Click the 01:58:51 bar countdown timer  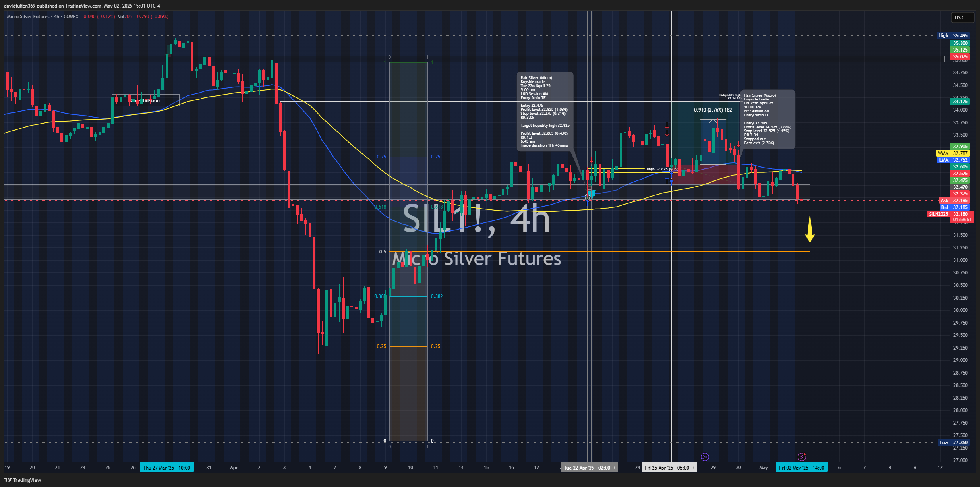[x=962, y=220]
